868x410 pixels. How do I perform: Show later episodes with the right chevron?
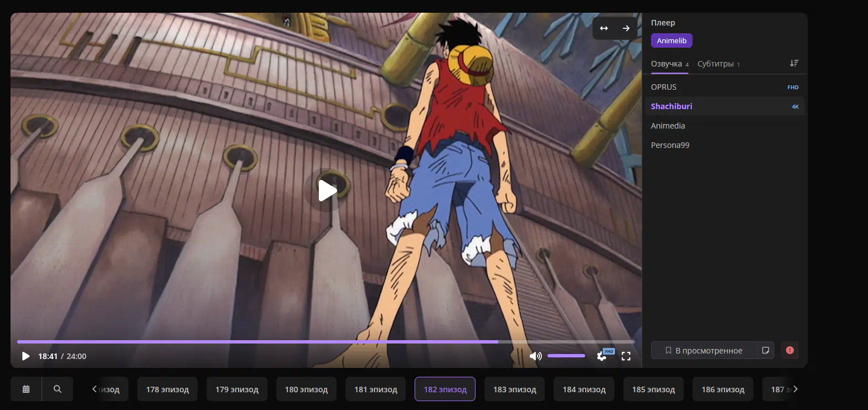tap(795, 389)
